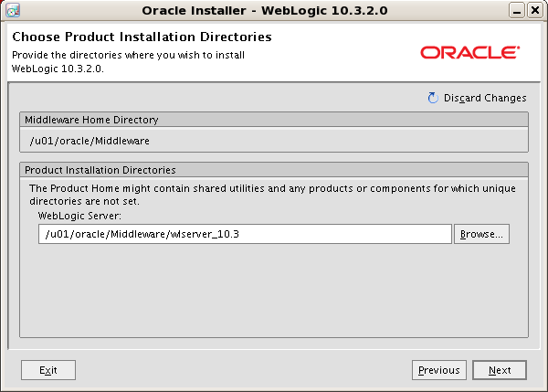Click the Discard Changes refresh icon
This screenshot has height=392, width=548.
pyautogui.click(x=433, y=98)
